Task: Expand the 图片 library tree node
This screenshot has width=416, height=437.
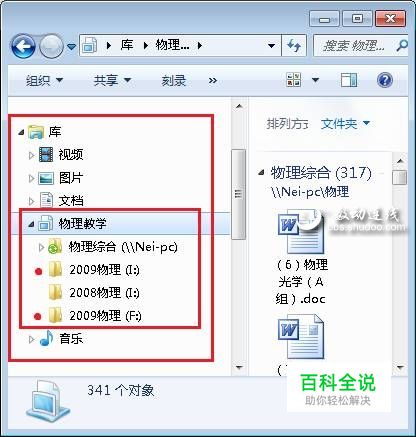Action: pyautogui.click(x=31, y=178)
